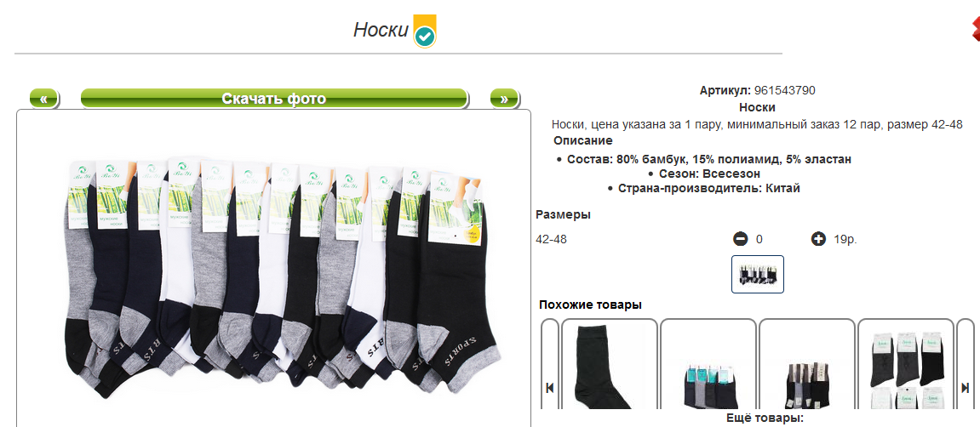Click the main socks product photo
The height and width of the screenshot is (427, 980).
point(274,269)
